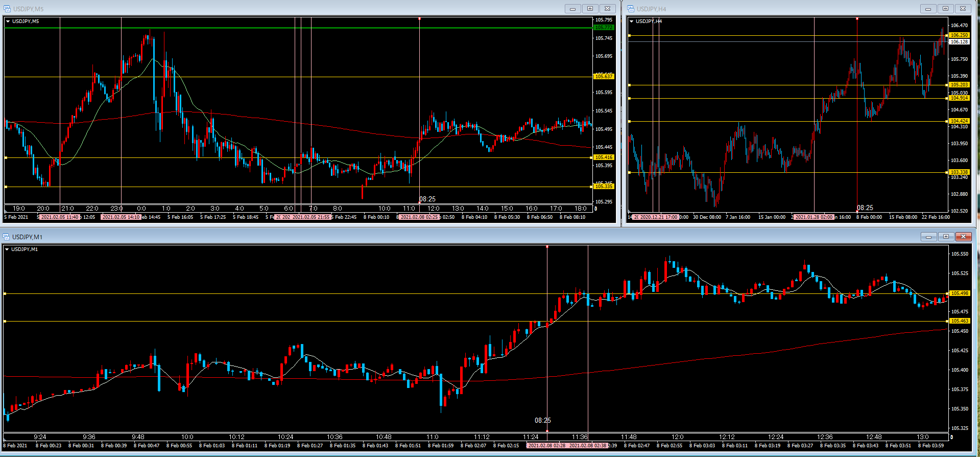Open the USDJPY,H4 chart label dropdown triangle
This screenshot has width=980, height=457.
click(x=632, y=21)
